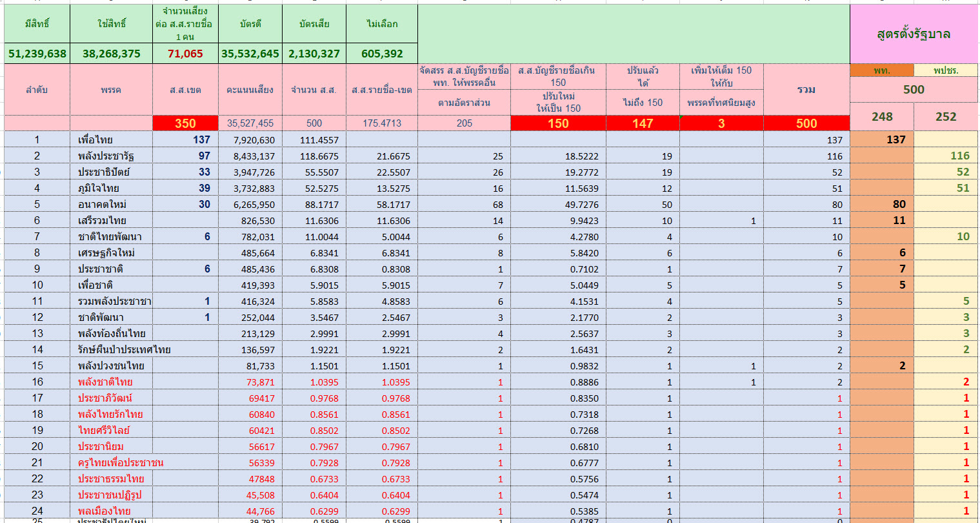Click the ส.ส.เขต column header

pos(185,90)
